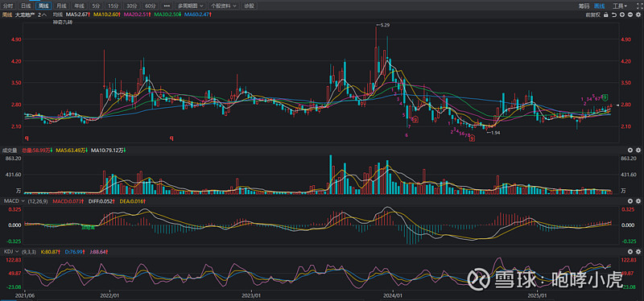
Task: Click the MA60:2.47 indicator value
Action: coord(197,14)
